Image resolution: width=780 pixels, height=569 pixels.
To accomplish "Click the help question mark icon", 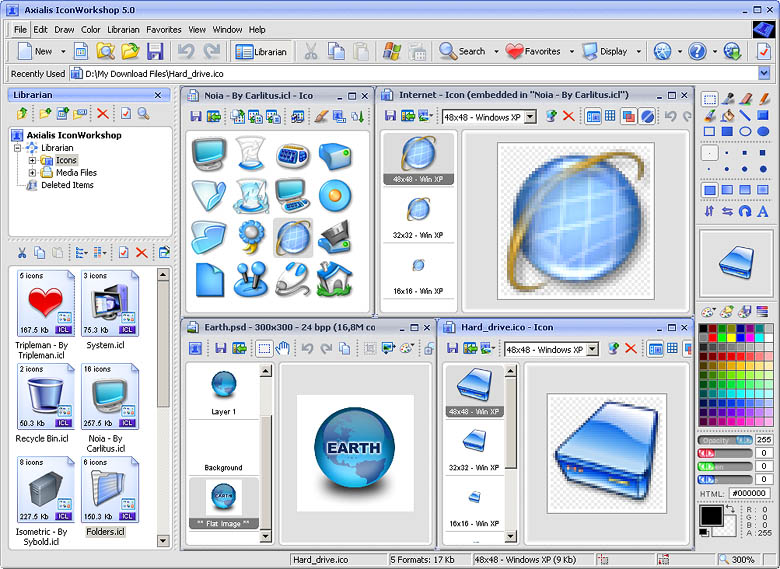I will pyautogui.click(x=697, y=51).
